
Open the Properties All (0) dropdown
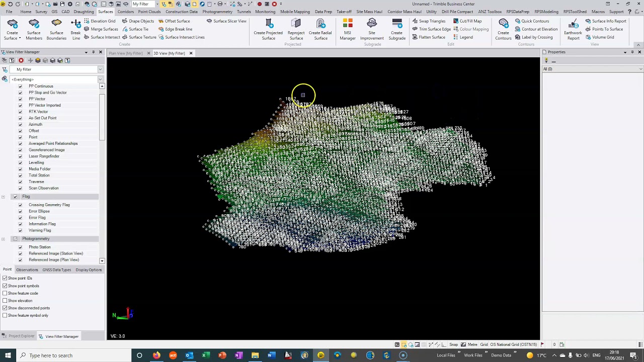pyautogui.click(x=640, y=69)
